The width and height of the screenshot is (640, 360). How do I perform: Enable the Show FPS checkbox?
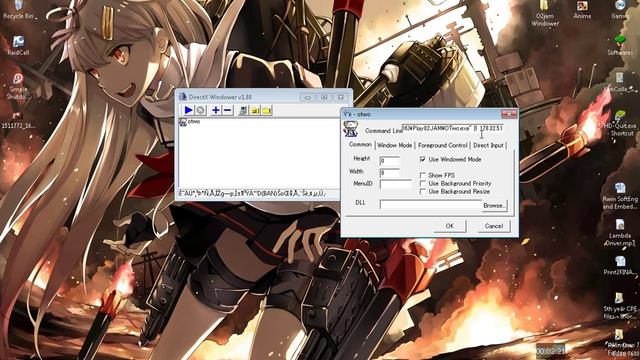[423, 175]
